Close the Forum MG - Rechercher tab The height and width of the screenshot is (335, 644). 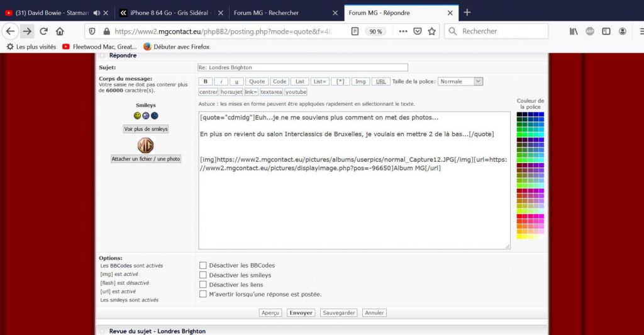tap(335, 13)
